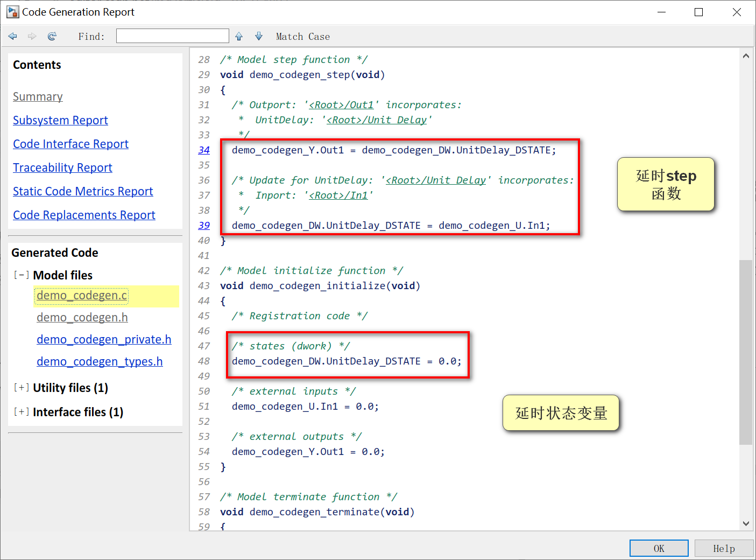Image resolution: width=756 pixels, height=560 pixels.
Task: Click the vertical scrollbar thumb
Action: point(746,353)
